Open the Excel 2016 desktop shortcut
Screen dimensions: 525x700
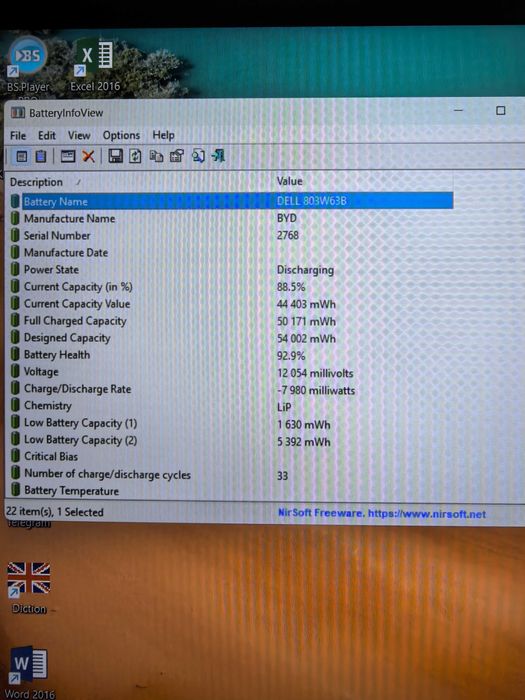[x=95, y=65]
